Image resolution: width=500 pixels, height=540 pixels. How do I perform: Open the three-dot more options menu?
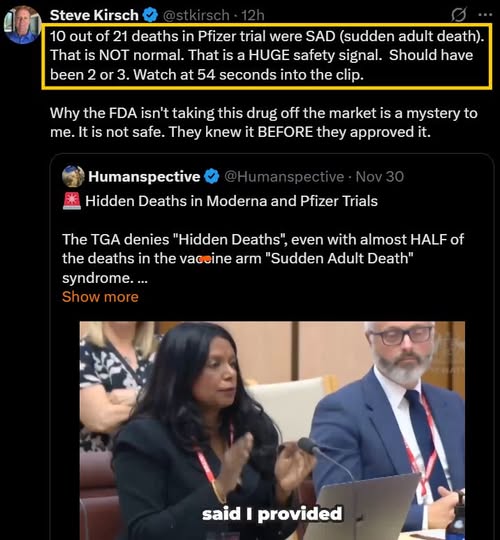(486, 14)
